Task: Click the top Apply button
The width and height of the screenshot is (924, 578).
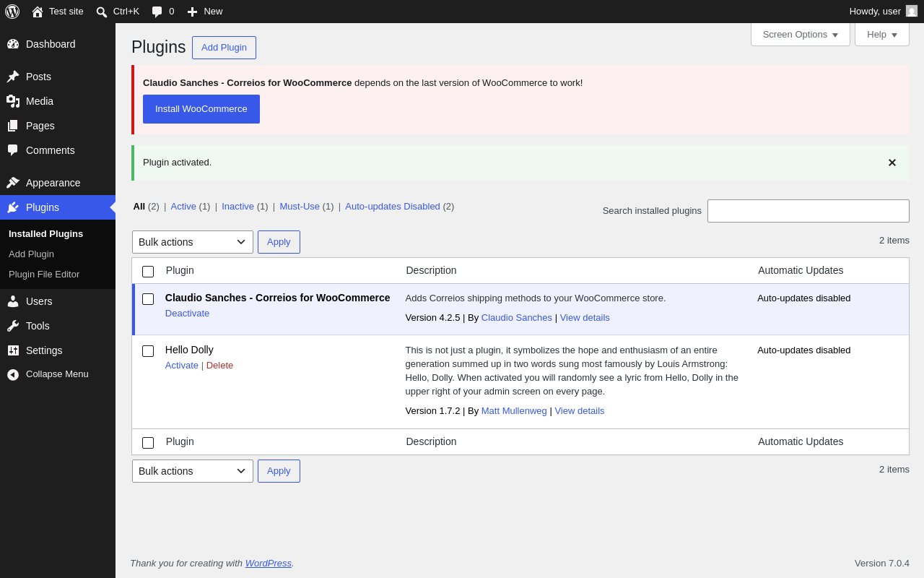Action: coord(279,242)
